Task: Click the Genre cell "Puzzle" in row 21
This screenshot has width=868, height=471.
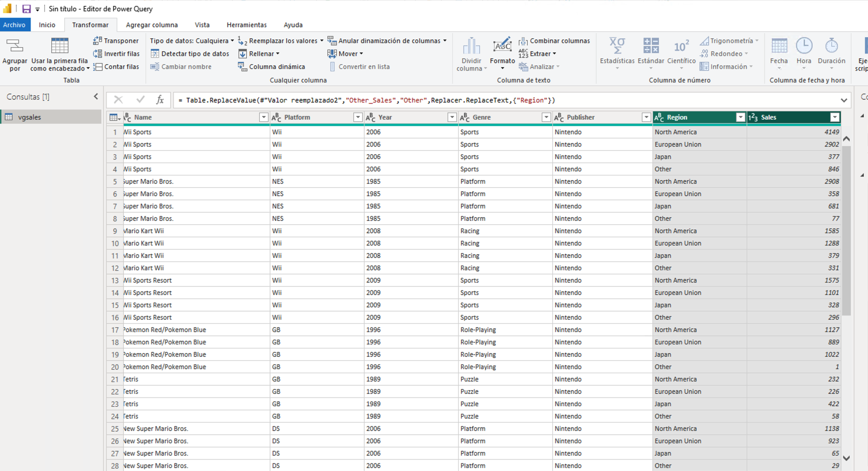Action: pyautogui.click(x=505, y=379)
